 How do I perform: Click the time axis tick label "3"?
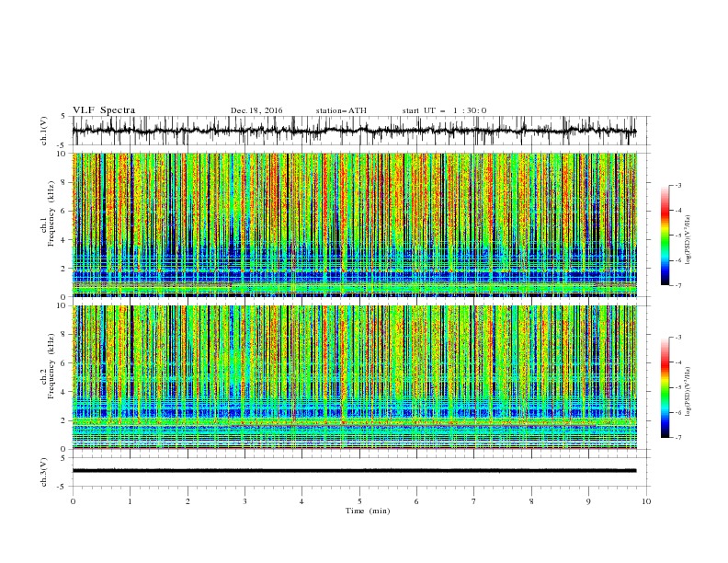point(245,501)
